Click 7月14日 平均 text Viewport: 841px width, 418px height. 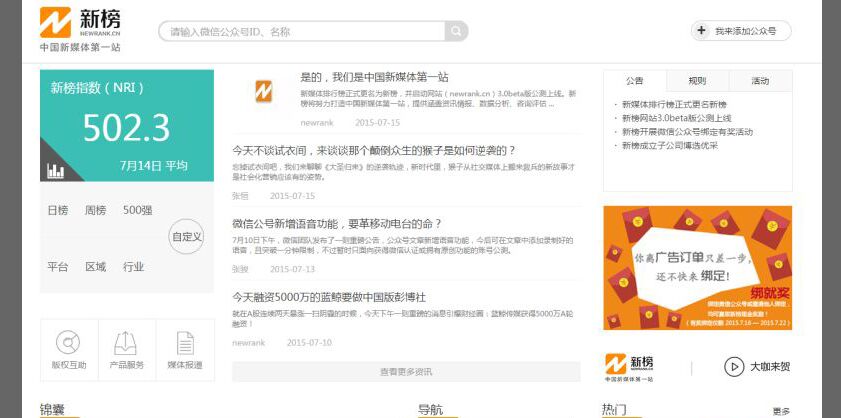153,165
